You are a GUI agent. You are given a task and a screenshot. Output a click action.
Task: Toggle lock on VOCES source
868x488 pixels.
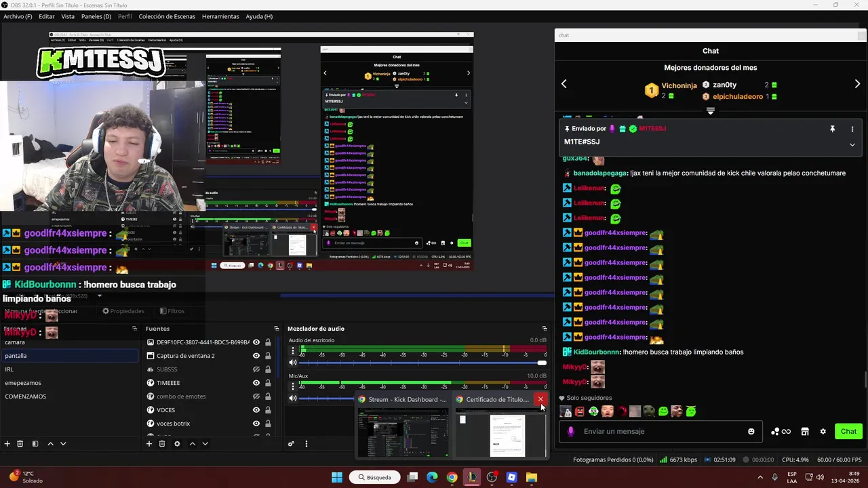click(268, 410)
